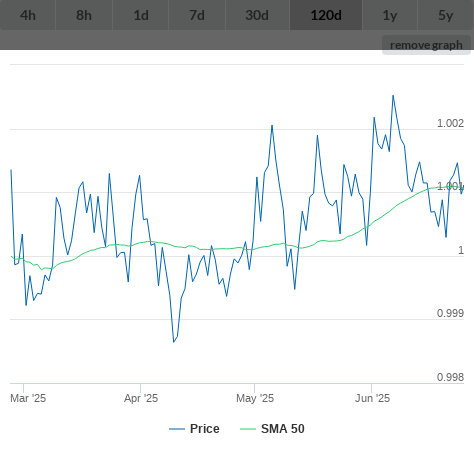Click the active 120d range tab

(x=326, y=15)
